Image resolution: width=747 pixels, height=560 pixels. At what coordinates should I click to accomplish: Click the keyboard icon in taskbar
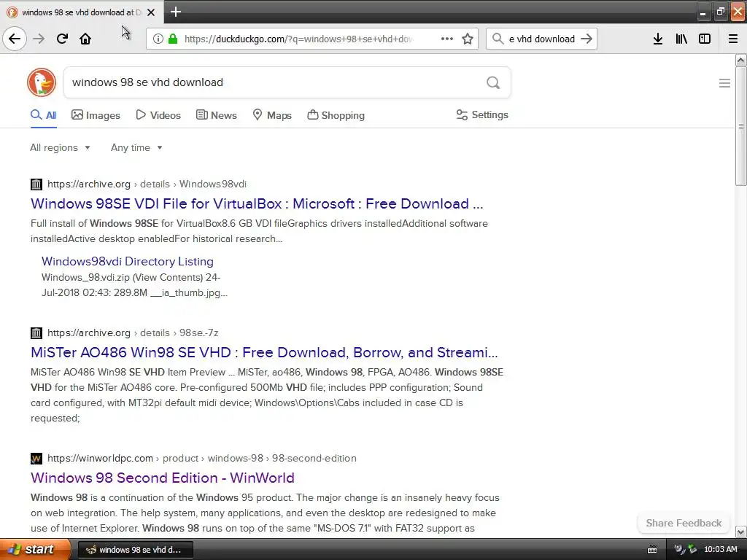pyautogui.click(x=652, y=550)
